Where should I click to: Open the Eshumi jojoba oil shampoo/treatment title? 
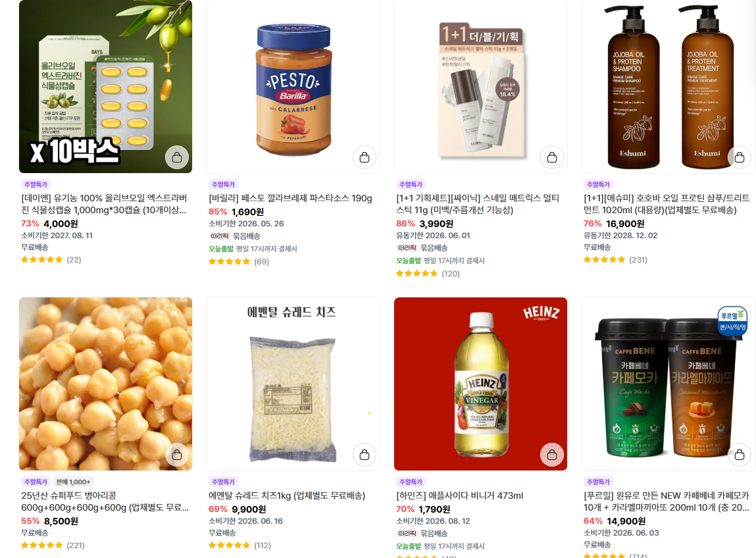[667, 204]
